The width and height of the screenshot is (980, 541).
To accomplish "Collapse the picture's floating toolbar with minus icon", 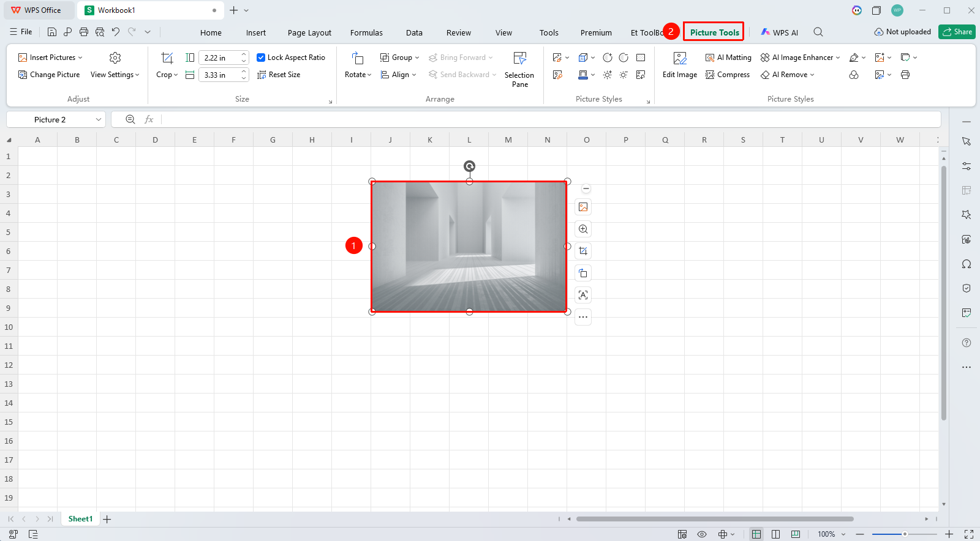I will point(586,188).
